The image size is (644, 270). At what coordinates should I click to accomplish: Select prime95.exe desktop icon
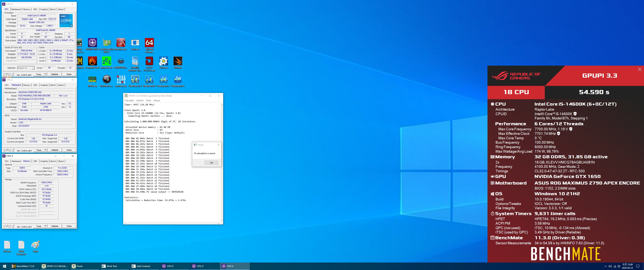pos(107,63)
